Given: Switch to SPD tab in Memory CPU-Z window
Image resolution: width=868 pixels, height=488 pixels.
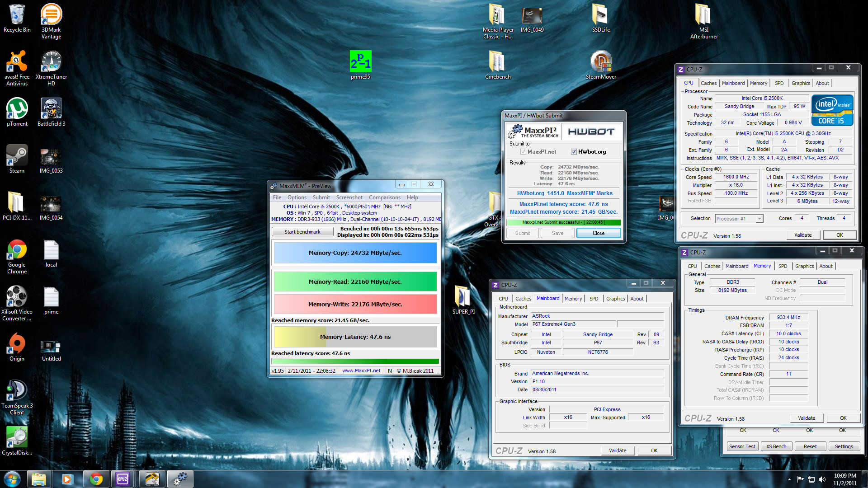Looking at the screenshot, I should 783,266.
